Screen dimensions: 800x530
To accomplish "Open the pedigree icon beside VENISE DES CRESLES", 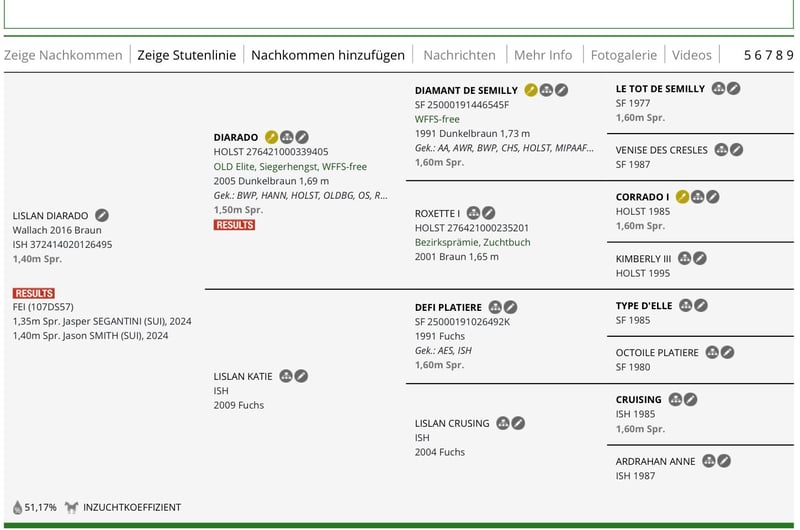I will coord(720,150).
